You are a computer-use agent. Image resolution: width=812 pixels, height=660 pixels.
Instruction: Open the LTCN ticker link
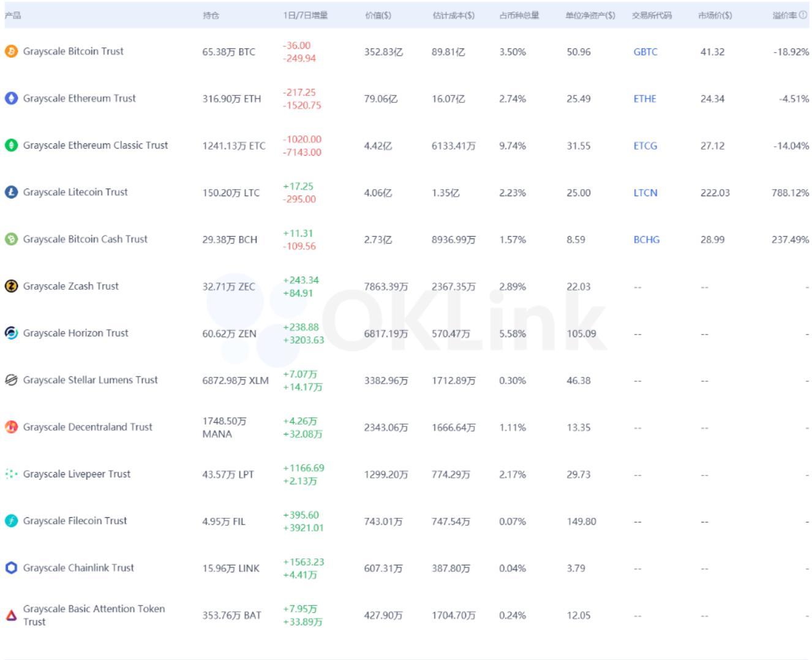pos(645,193)
